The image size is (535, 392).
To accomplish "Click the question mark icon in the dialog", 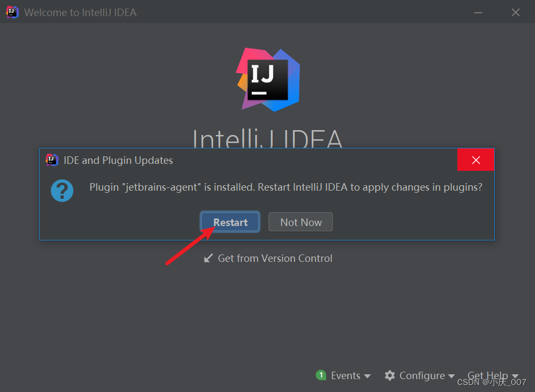I will [62, 191].
